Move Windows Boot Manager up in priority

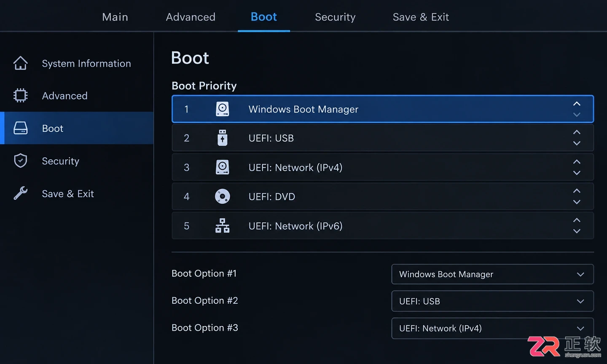coord(577,104)
